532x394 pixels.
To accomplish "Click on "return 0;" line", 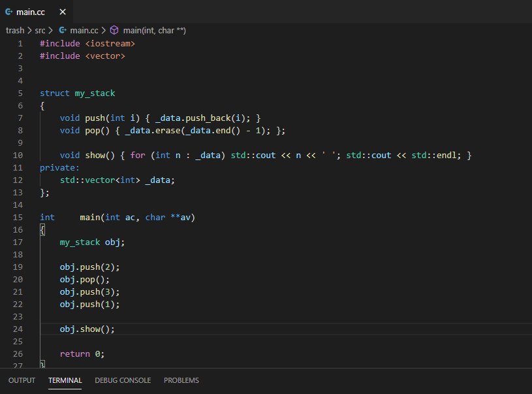I will click(82, 354).
